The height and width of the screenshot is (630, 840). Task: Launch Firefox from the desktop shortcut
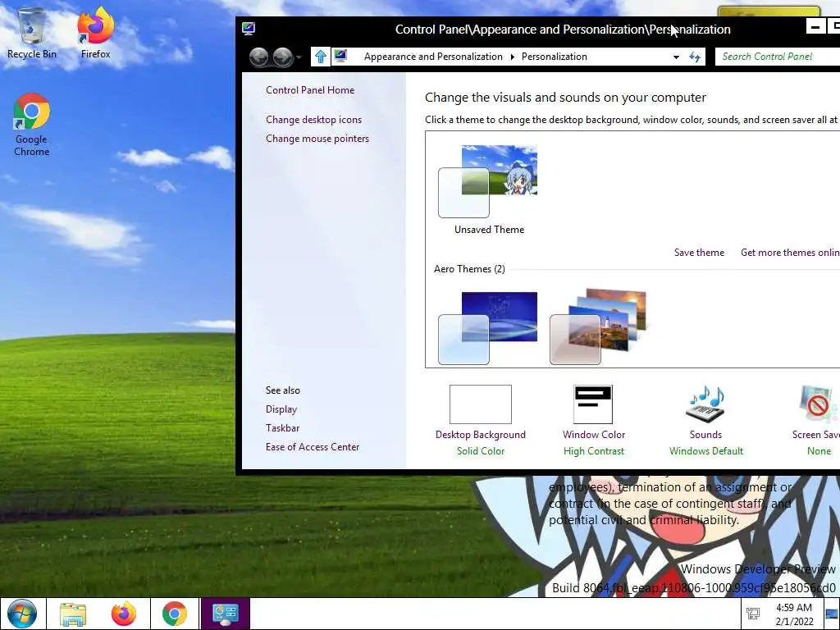point(95,33)
